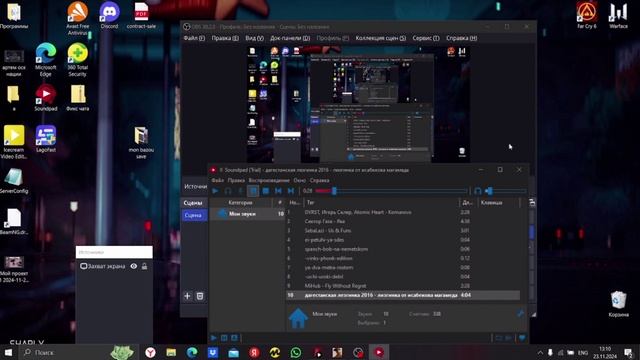Skip to next sound in Soundpad
The image size is (640, 360).
tap(291, 191)
